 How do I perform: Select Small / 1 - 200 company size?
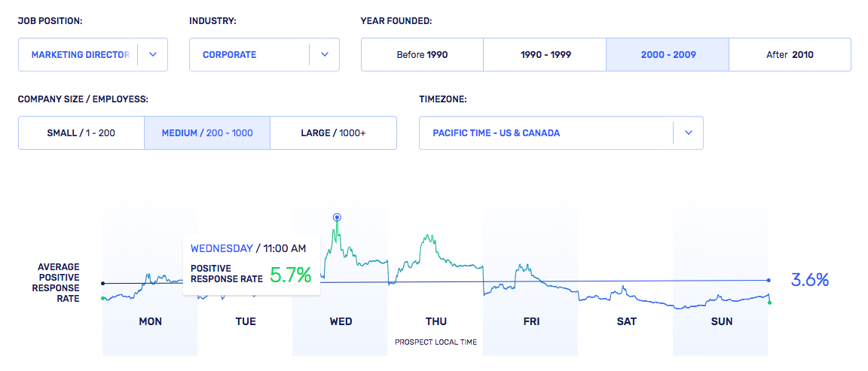coord(81,133)
